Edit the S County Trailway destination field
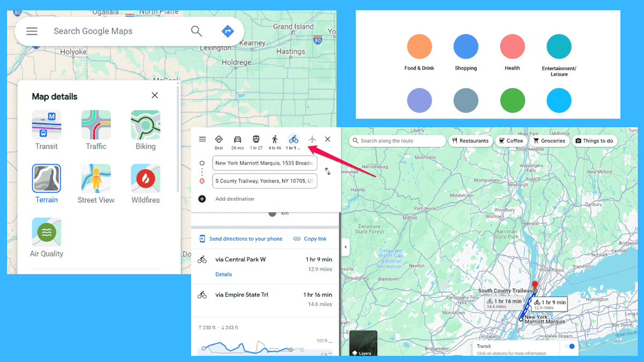 click(x=265, y=181)
